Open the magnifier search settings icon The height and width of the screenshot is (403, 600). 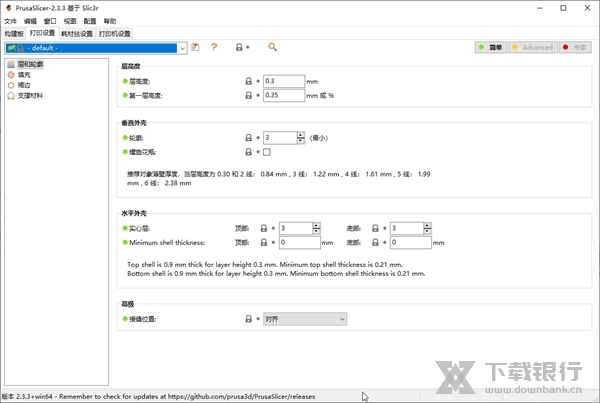[x=272, y=47]
